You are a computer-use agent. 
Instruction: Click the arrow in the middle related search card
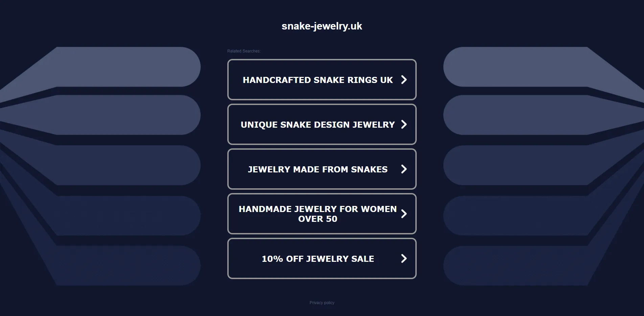tap(404, 169)
